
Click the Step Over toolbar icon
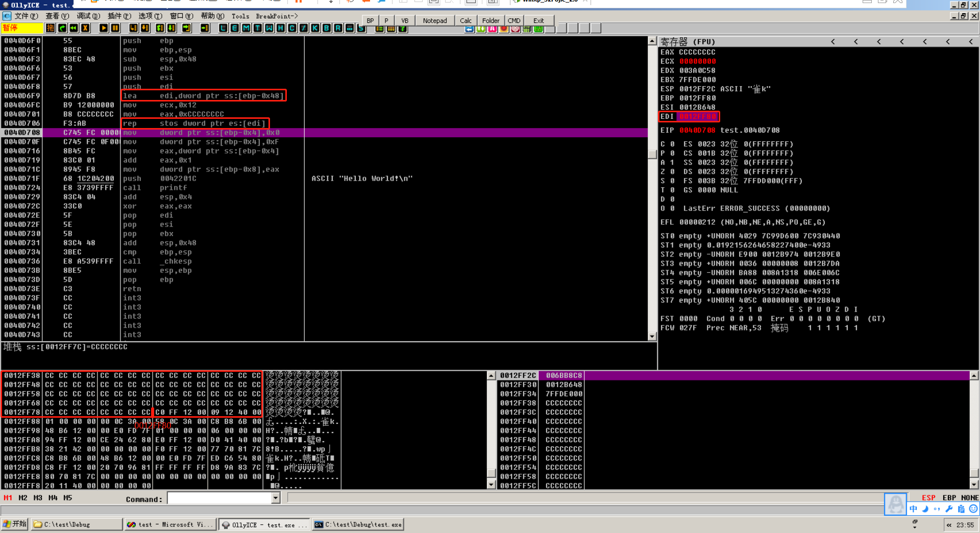click(x=145, y=28)
